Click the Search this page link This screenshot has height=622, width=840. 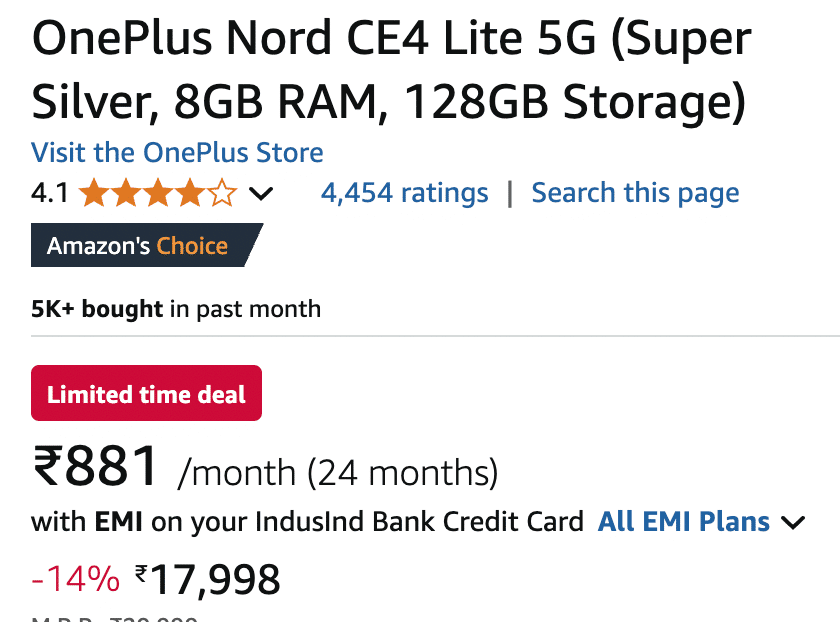click(635, 192)
